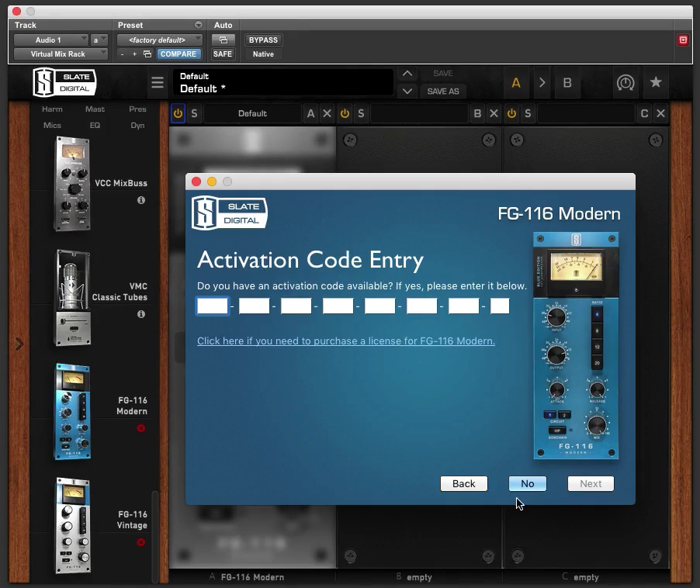The width and height of the screenshot is (700, 588).
Task: Click the Slate Digital logo in header
Action: [64, 82]
